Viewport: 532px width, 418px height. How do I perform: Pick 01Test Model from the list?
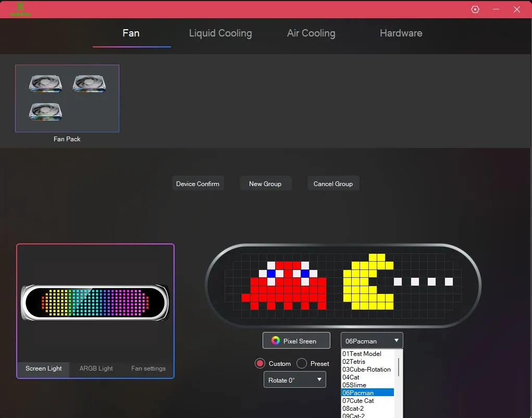tap(367, 354)
